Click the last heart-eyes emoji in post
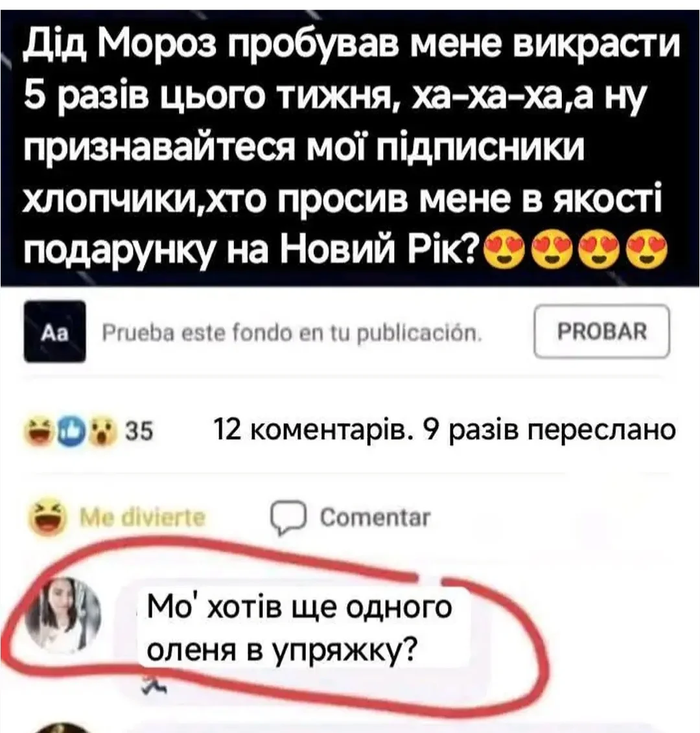Image resolution: width=700 pixels, height=733 pixels. click(647, 253)
